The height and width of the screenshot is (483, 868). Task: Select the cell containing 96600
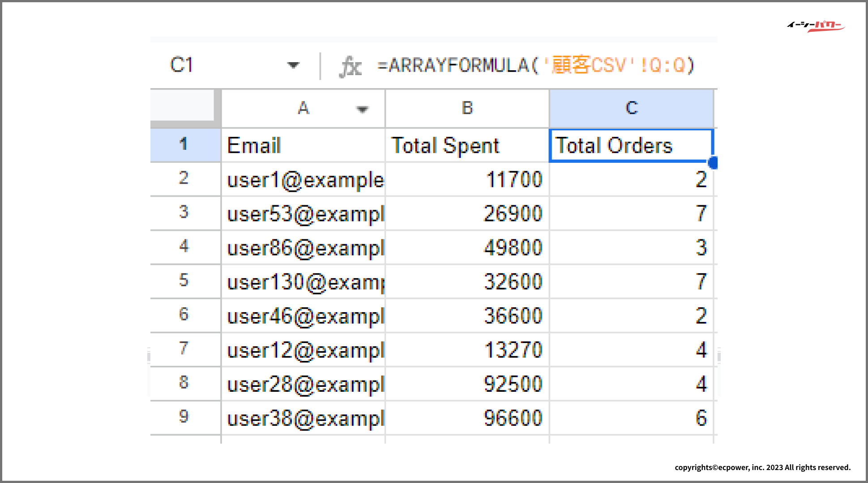pos(467,418)
